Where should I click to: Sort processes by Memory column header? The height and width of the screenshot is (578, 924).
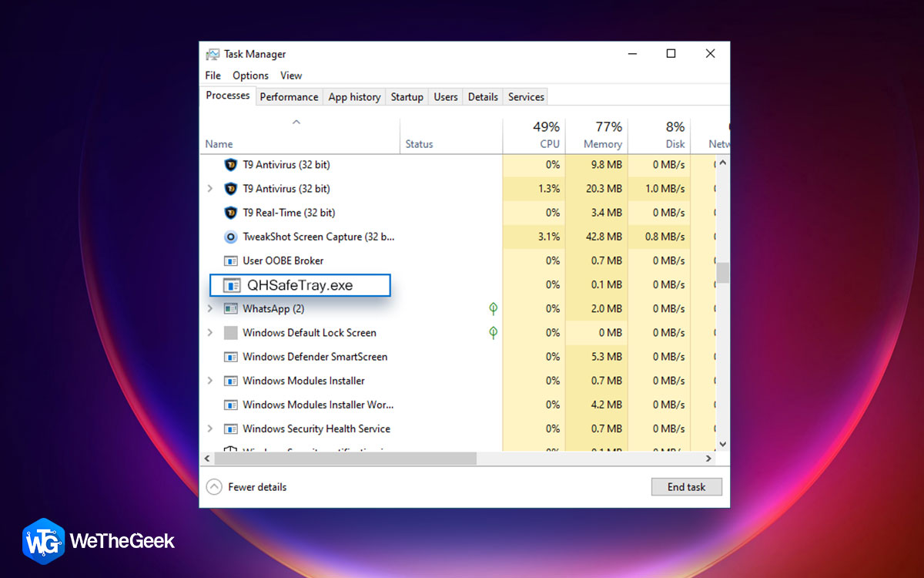coord(597,136)
